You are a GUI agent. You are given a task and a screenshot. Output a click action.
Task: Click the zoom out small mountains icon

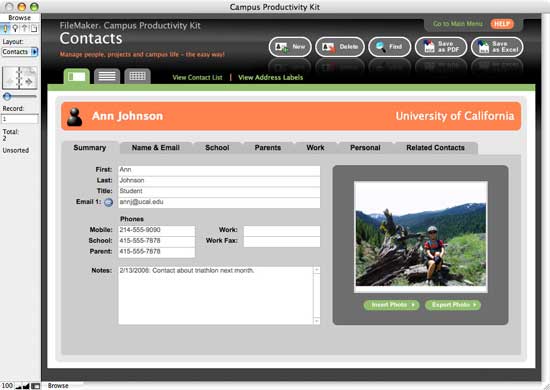(x=18, y=386)
